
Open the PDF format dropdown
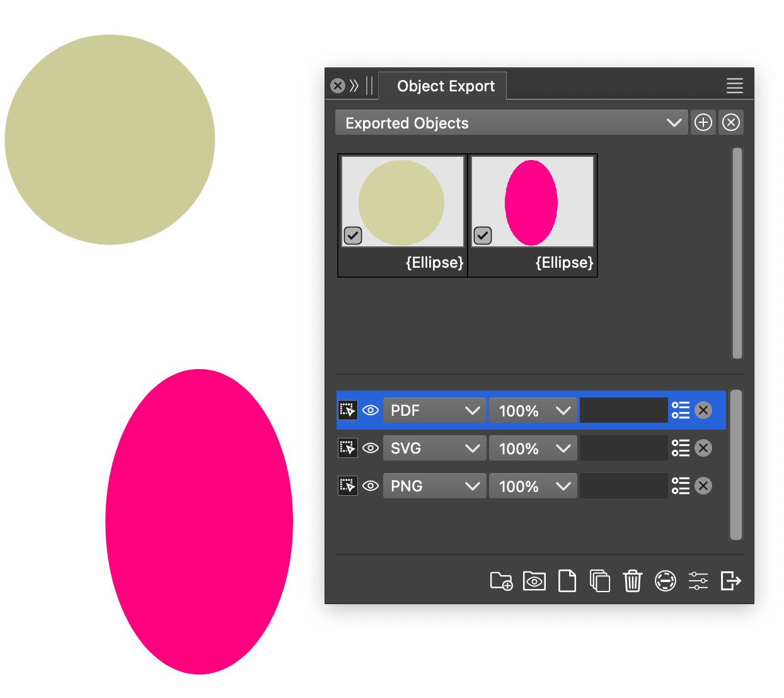point(434,410)
